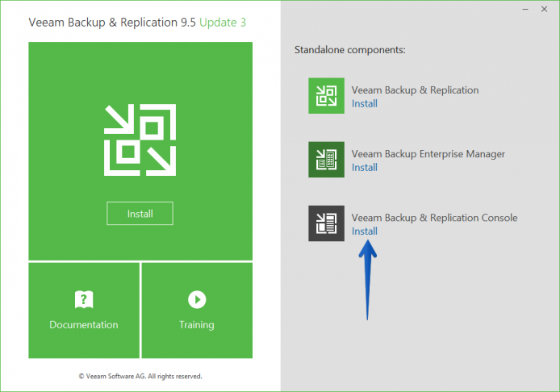Click Install under Veeam Backup & Replication Console
This screenshot has width=560, height=392.
[x=365, y=231]
